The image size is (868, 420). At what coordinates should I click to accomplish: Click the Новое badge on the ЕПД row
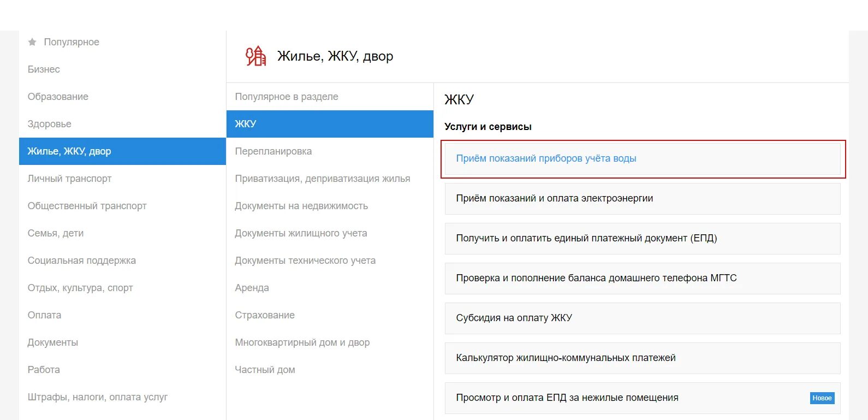(x=822, y=398)
